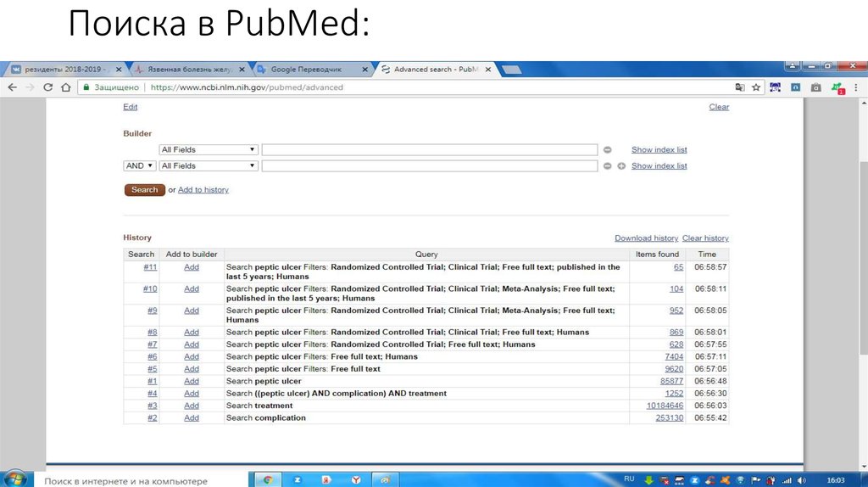
Task: Click the page vertical scrollbar
Action: (x=864, y=258)
